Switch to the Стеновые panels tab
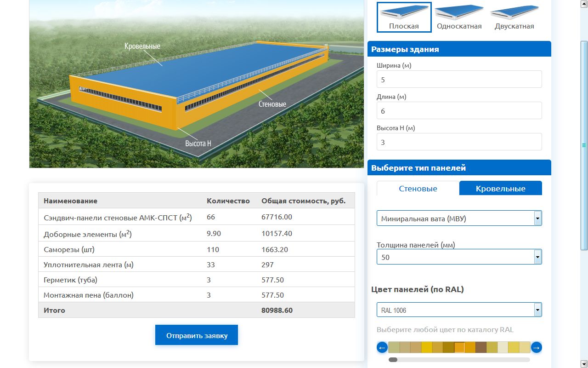The image size is (588, 368). (418, 188)
